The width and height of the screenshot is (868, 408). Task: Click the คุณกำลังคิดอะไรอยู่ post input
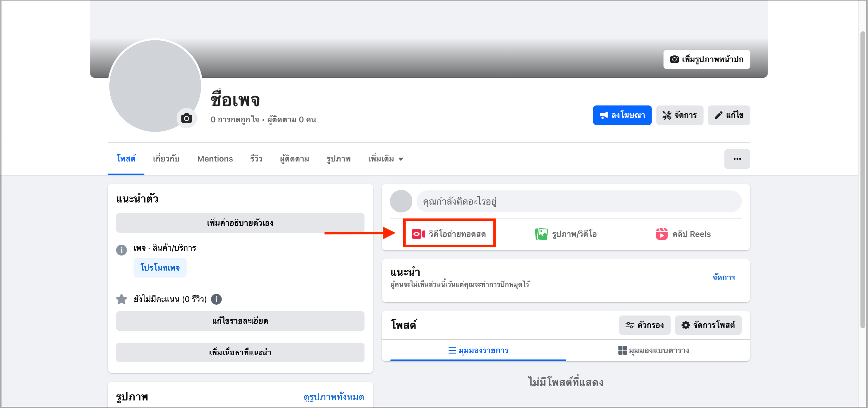tap(579, 202)
